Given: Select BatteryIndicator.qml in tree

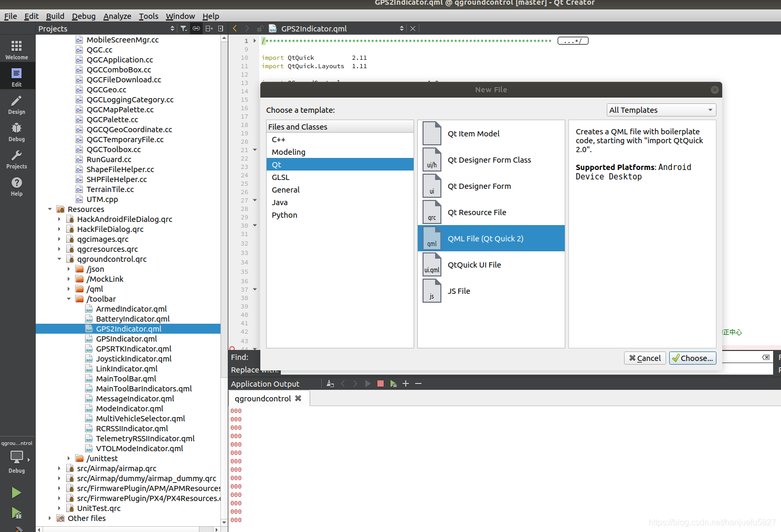Looking at the screenshot, I should pos(133,319).
